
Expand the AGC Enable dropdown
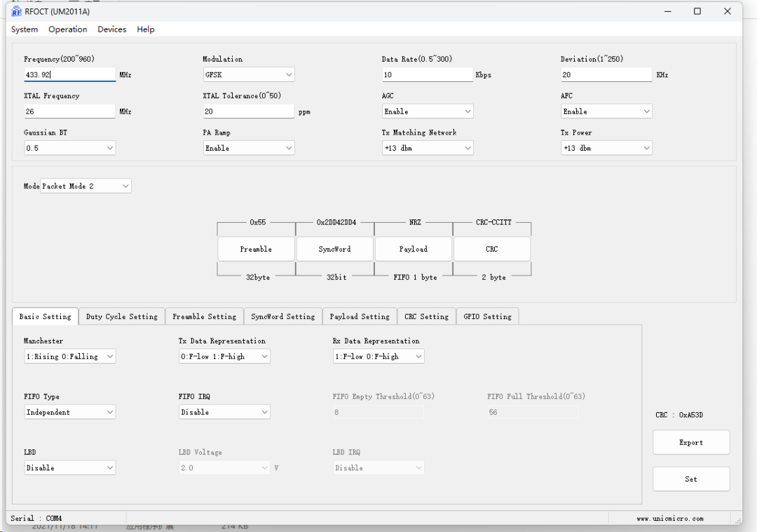(x=428, y=111)
